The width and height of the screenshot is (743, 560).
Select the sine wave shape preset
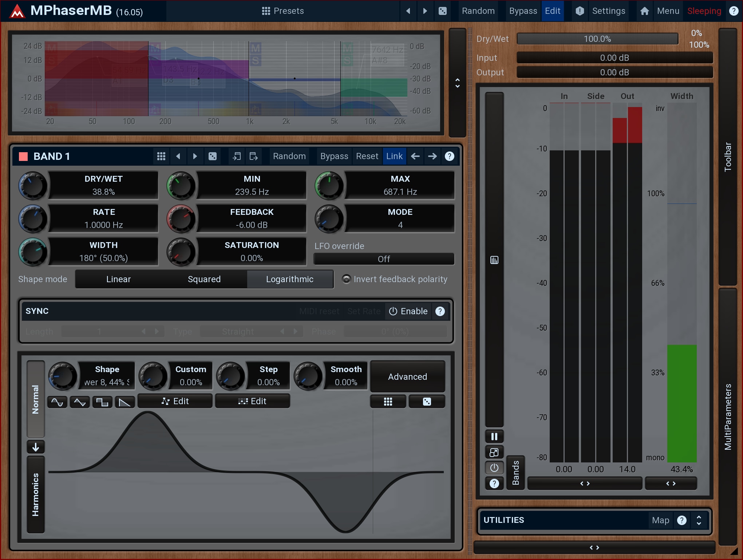(57, 402)
